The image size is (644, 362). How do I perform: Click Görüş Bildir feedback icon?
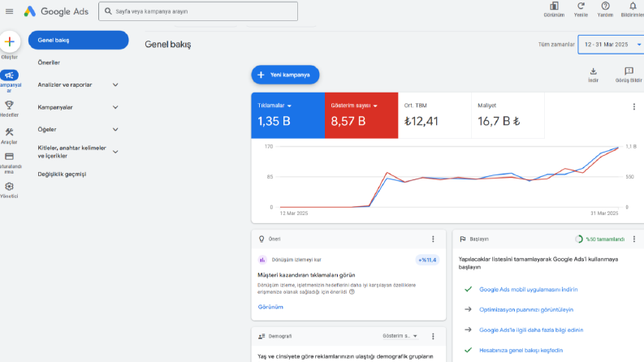click(x=629, y=71)
